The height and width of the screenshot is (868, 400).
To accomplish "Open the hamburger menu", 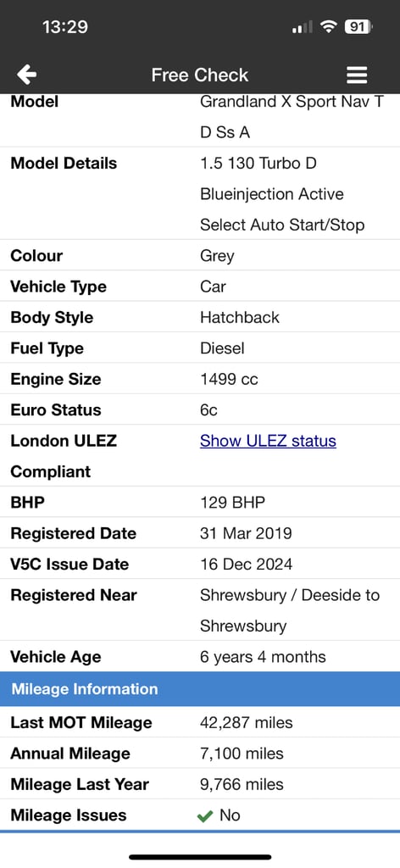I will pyautogui.click(x=357, y=75).
